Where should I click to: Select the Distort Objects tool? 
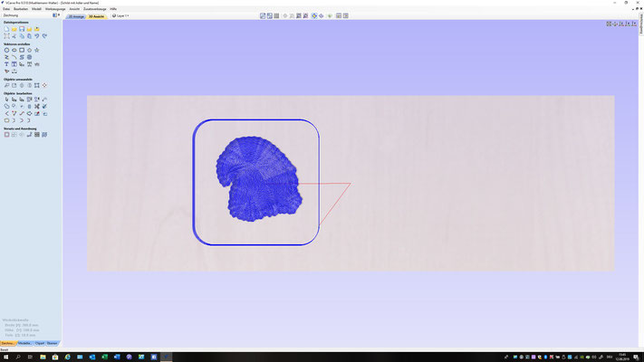coord(37,85)
